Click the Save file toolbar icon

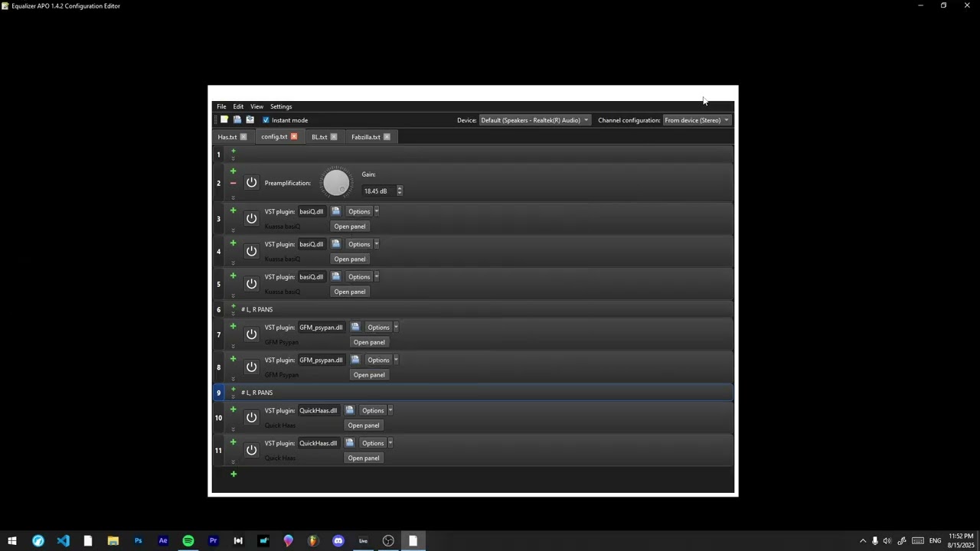[250, 120]
